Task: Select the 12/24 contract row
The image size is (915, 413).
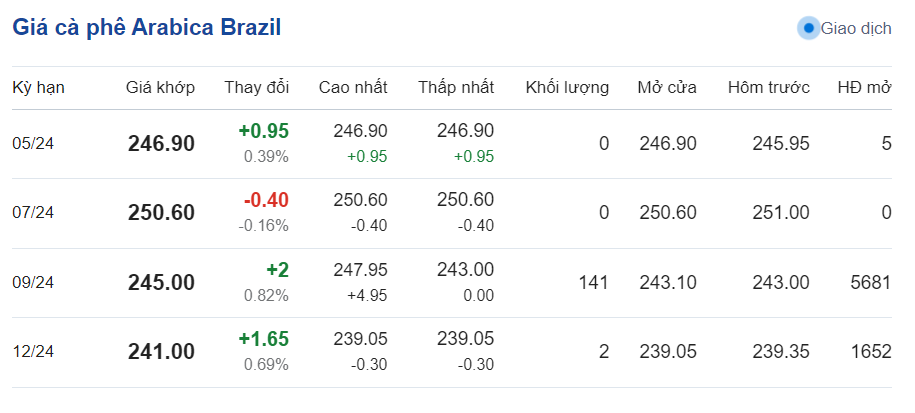Action: pyautogui.click(x=33, y=352)
